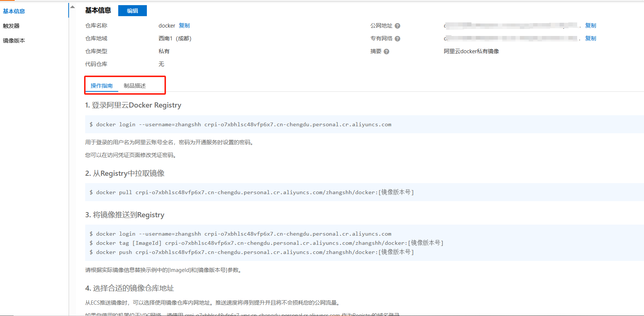Click the help icon beside 公网地址
Screen dimensions: 644x316
click(397, 26)
